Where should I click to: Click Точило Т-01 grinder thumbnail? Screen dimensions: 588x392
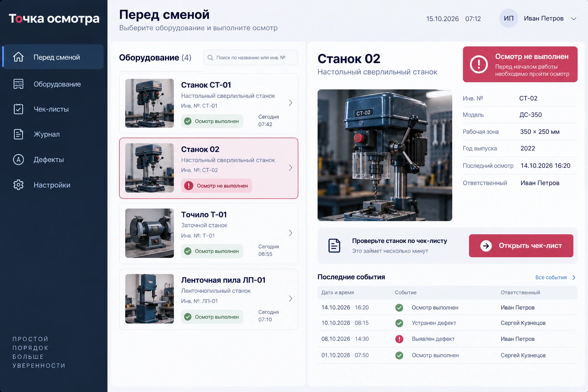(x=149, y=233)
